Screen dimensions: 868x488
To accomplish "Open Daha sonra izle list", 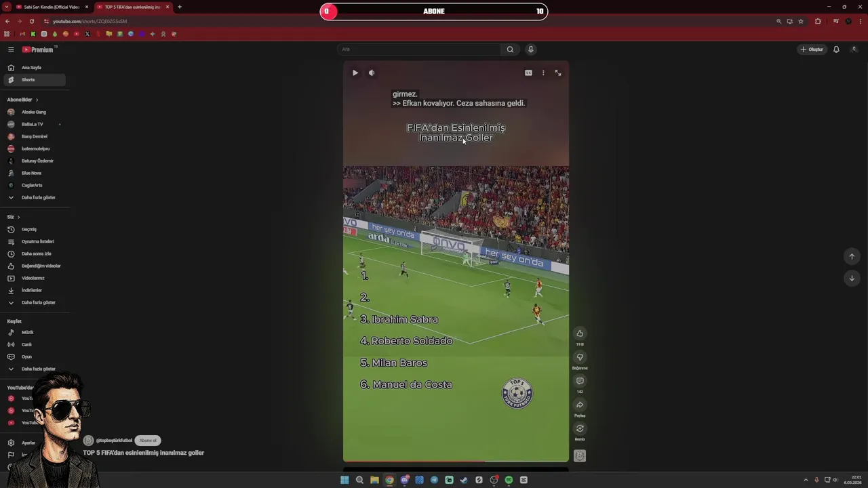I will coord(34,253).
